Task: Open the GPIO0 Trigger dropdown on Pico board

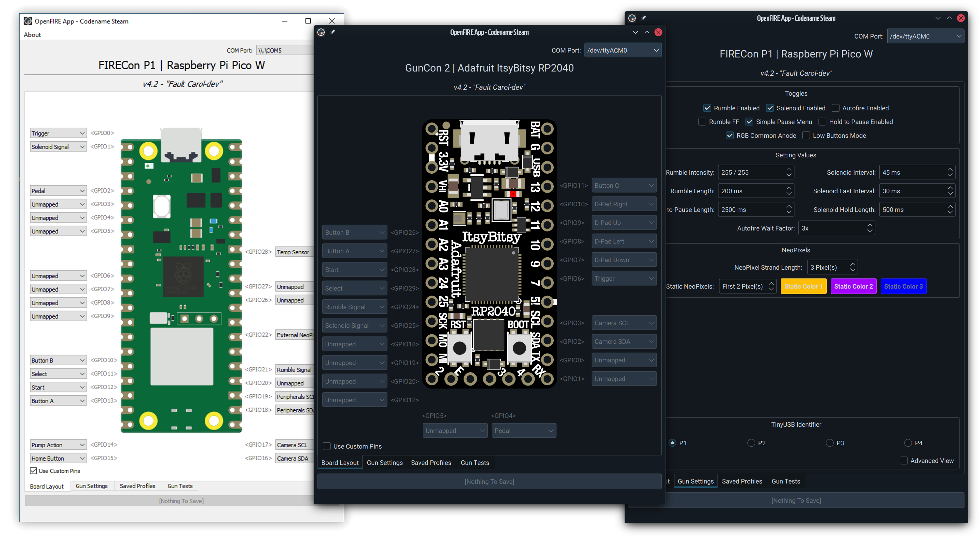Action: 58,134
